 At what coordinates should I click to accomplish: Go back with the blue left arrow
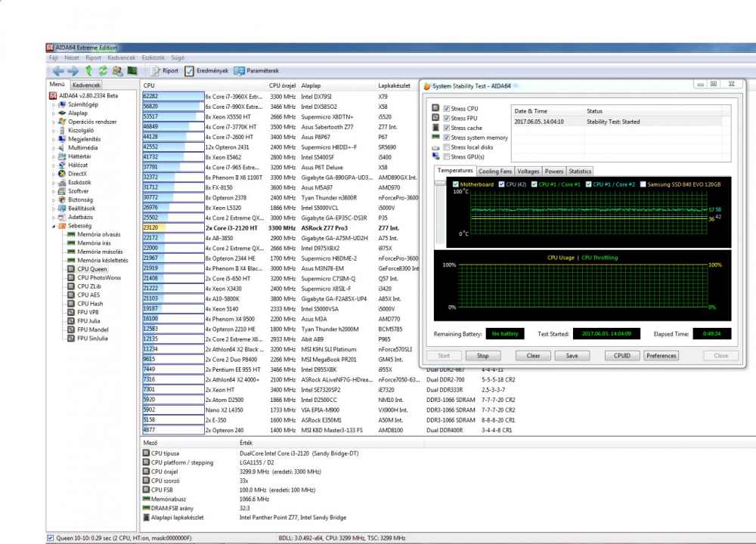tap(58, 71)
